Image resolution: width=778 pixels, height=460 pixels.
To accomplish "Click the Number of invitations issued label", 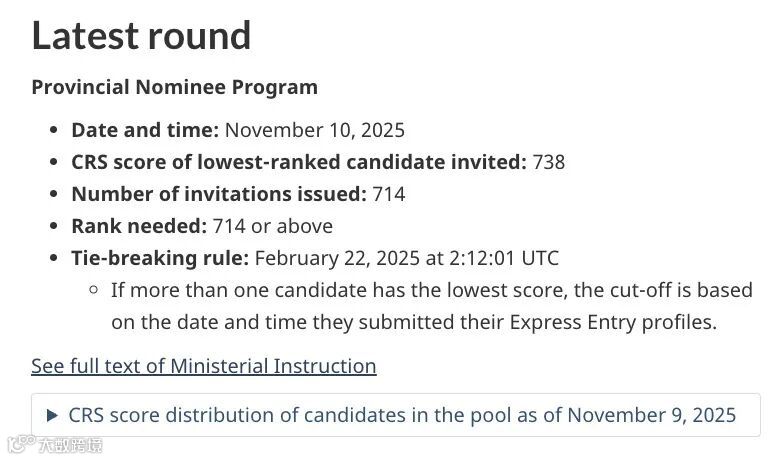I will click(x=219, y=194).
